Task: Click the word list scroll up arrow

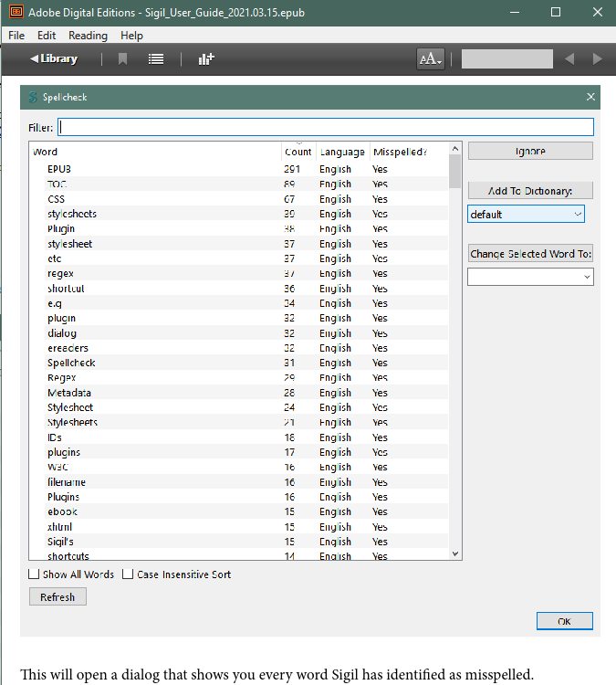Action: click(454, 149)
